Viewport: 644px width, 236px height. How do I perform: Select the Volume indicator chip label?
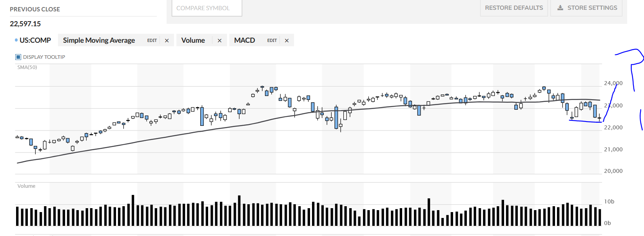coord(193,40)
